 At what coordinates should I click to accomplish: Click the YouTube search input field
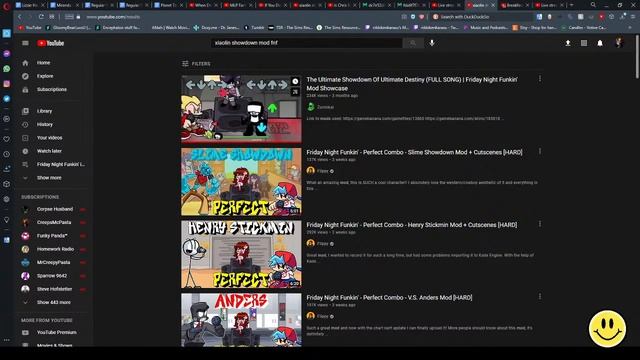(307, 43)
